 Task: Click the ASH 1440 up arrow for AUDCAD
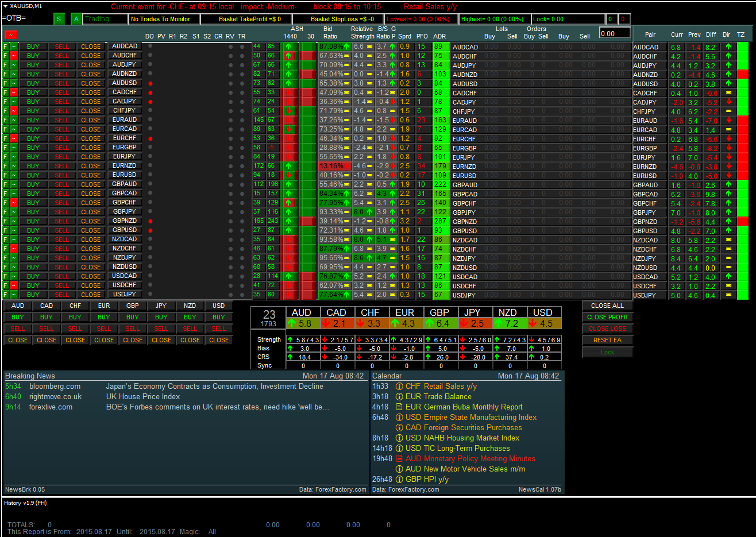click(290, 47)
